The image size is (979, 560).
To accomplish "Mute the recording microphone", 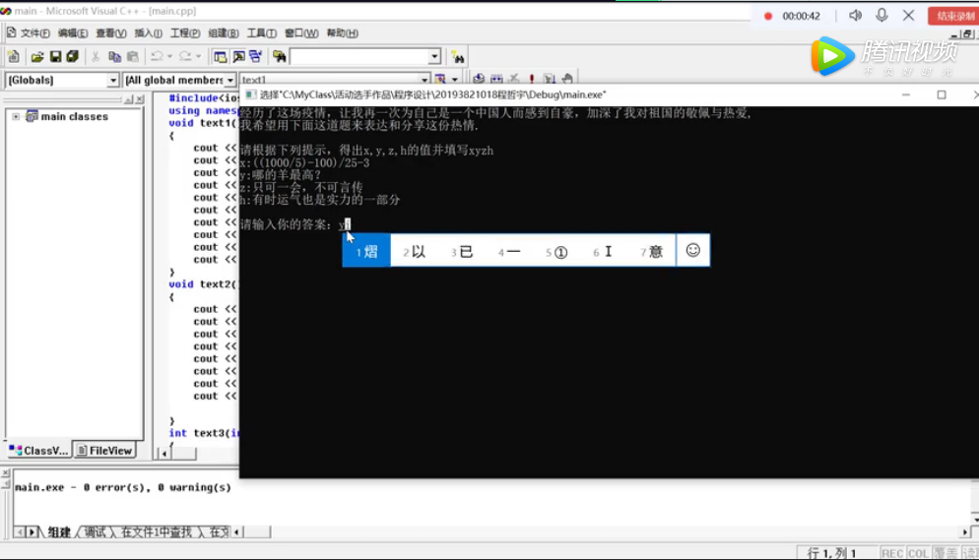I will pyautogui.click(x=881, y=16).
